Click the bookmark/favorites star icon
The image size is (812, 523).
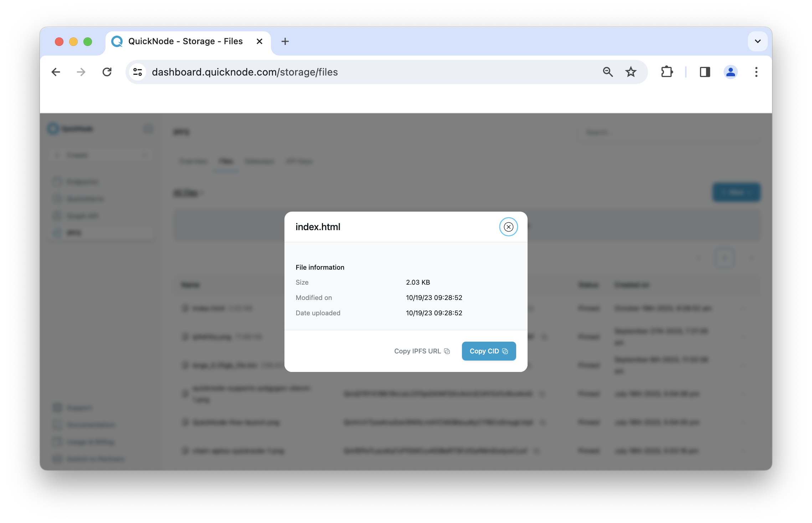[x=631, y=72]
